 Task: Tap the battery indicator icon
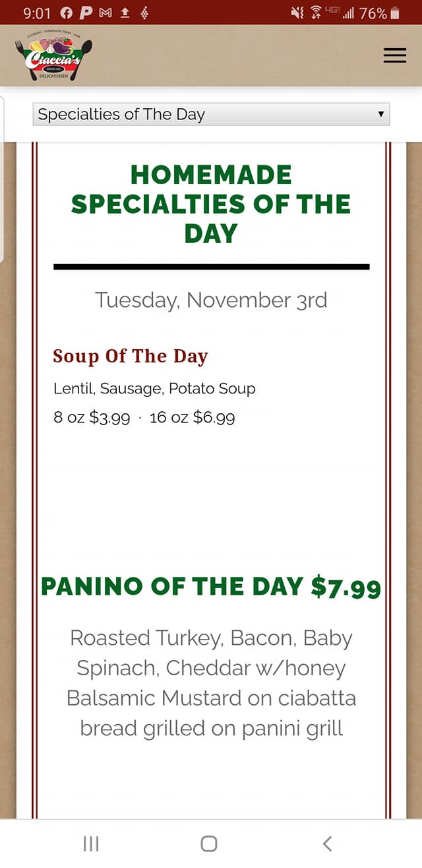(x=395, y=13)
